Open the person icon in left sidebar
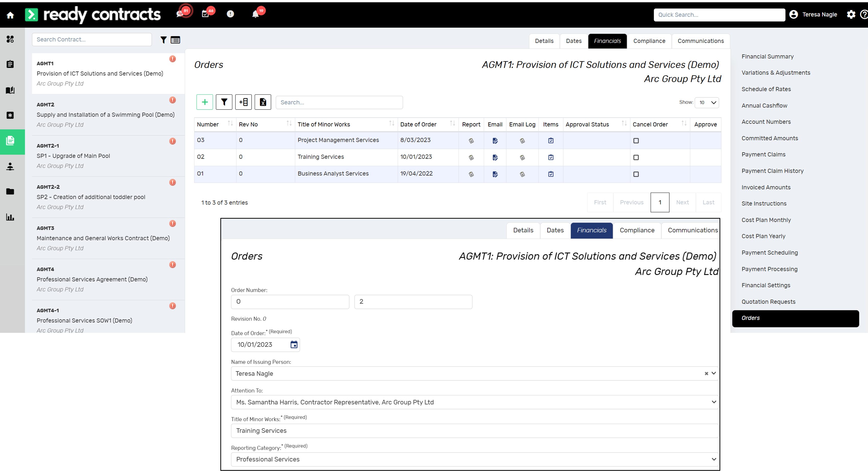The width and height of the screenshot is (868, 471). (x=10, y=166)
